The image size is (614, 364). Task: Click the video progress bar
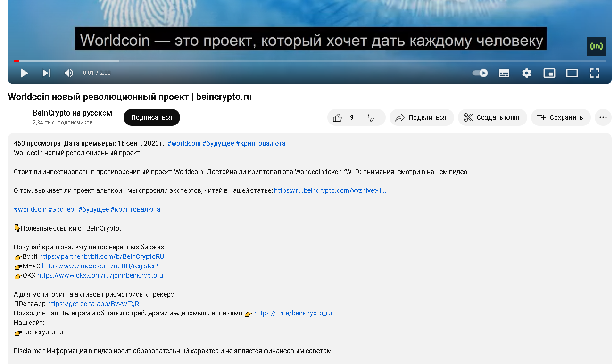click(x=310, y=61)
